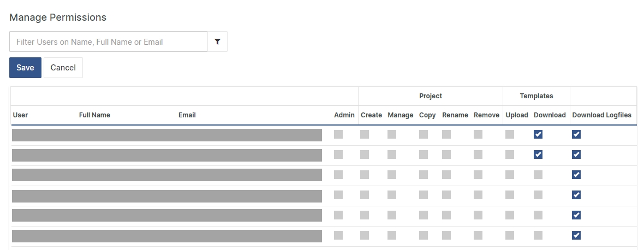Screen dimensions: 644x250
Task: Click the Save button
Action: point(25,68)
